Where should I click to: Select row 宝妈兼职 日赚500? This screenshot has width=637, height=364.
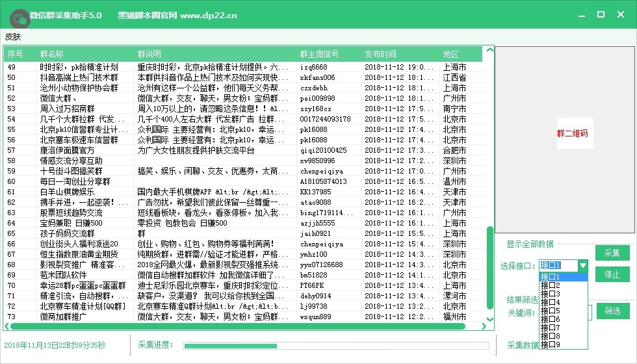click(x=246, y=223)
